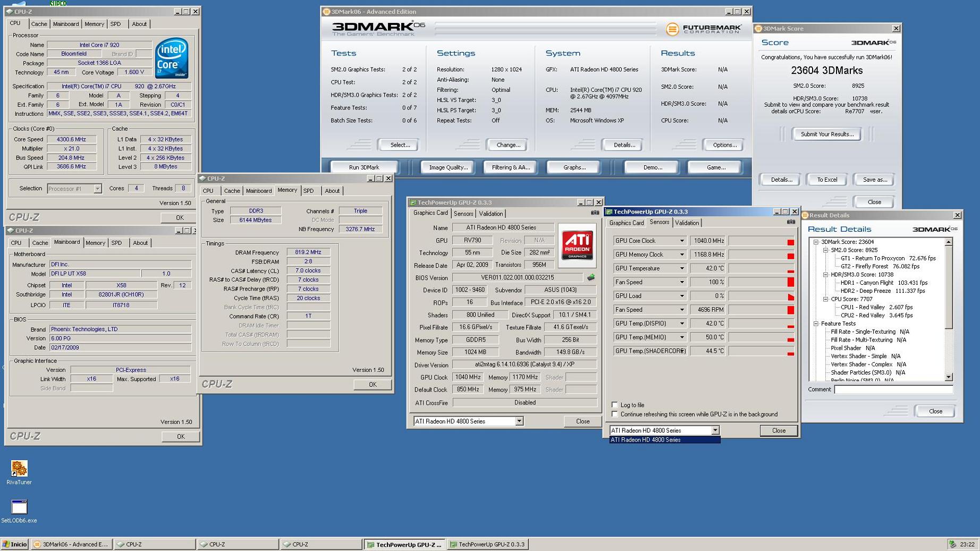980x551 pixels.
Task: Open Filtering & AA options
Action: (511, 167)
